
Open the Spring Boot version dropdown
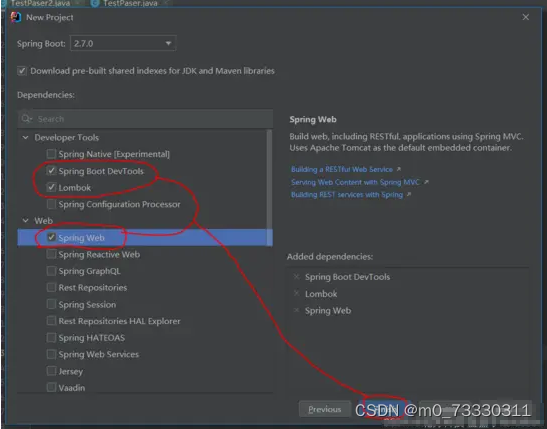pos(123,44)
